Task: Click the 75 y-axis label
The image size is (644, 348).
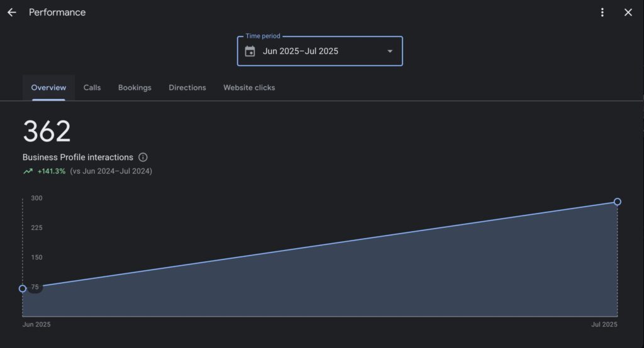Action: (35, 287)
